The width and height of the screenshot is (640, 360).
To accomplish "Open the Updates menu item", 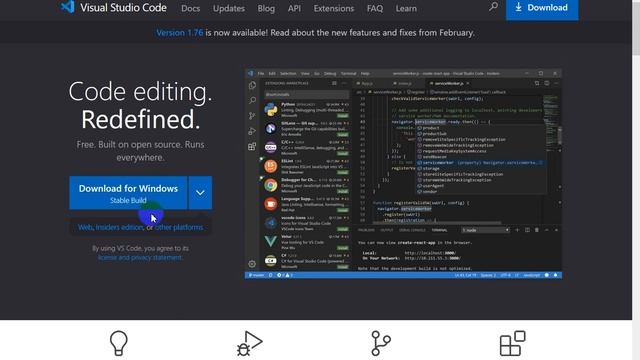I will [x=229, y=8].
